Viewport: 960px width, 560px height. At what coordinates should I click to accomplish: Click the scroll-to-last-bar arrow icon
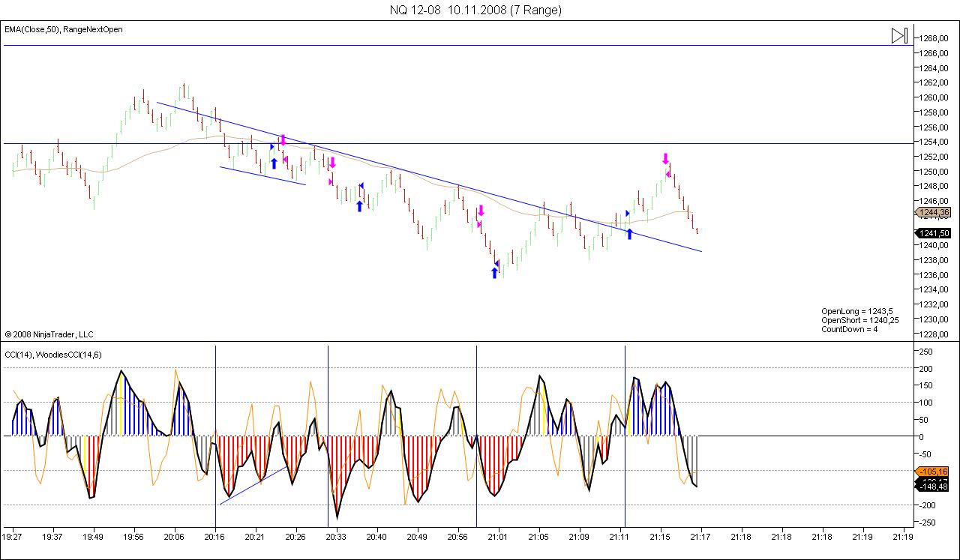(x=899, y=35)
